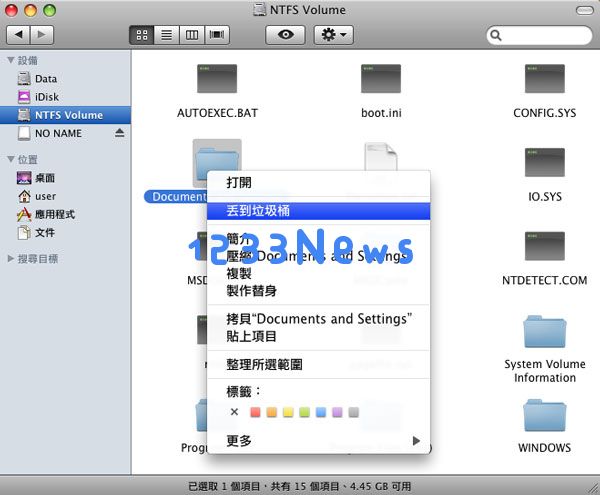Apply green label color
The height and width of the screenshot is (495, 600).
coord(305,412)
